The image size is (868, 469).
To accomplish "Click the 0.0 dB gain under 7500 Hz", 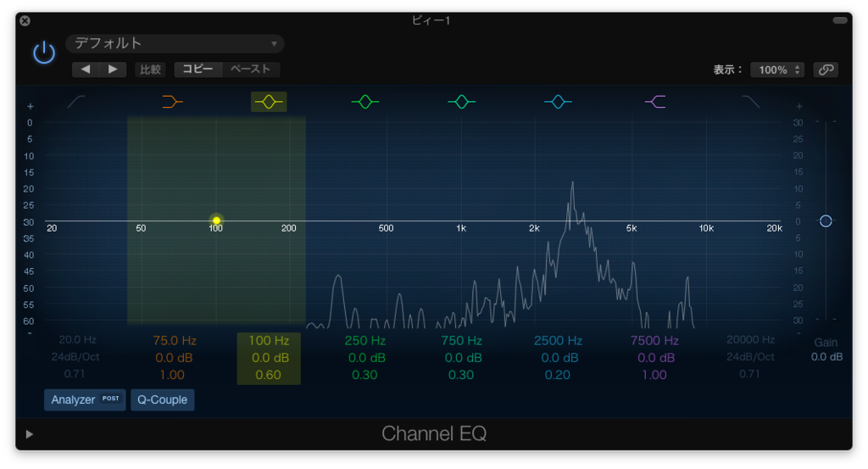I will [x=656, y=358].
